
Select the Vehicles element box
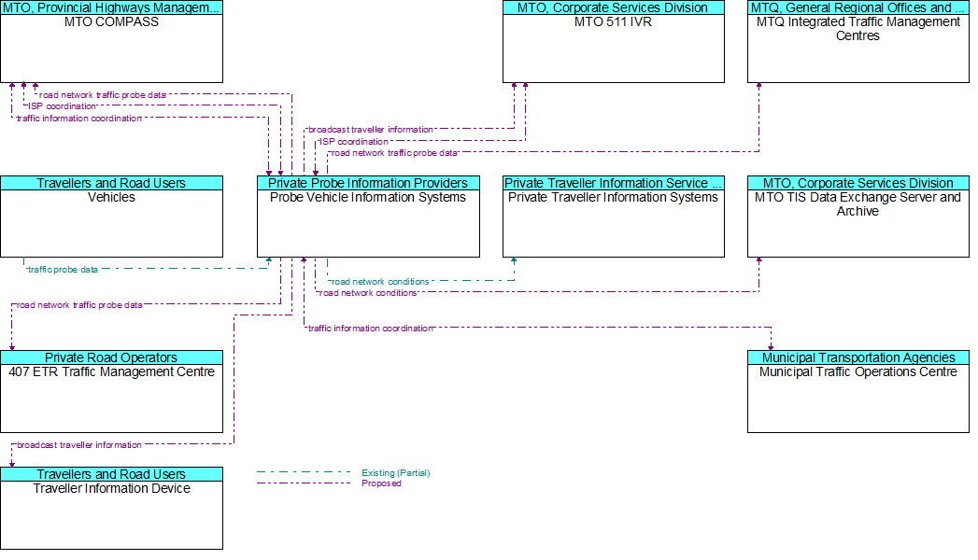coord(112,217)
